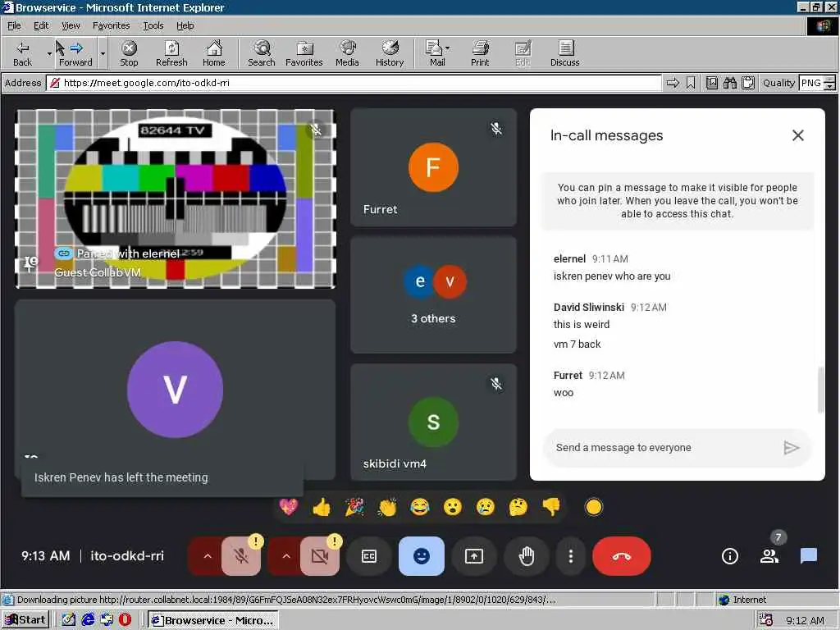840x630 pixels.
Task: Open the Favorites menu
Action: [111, 25]
